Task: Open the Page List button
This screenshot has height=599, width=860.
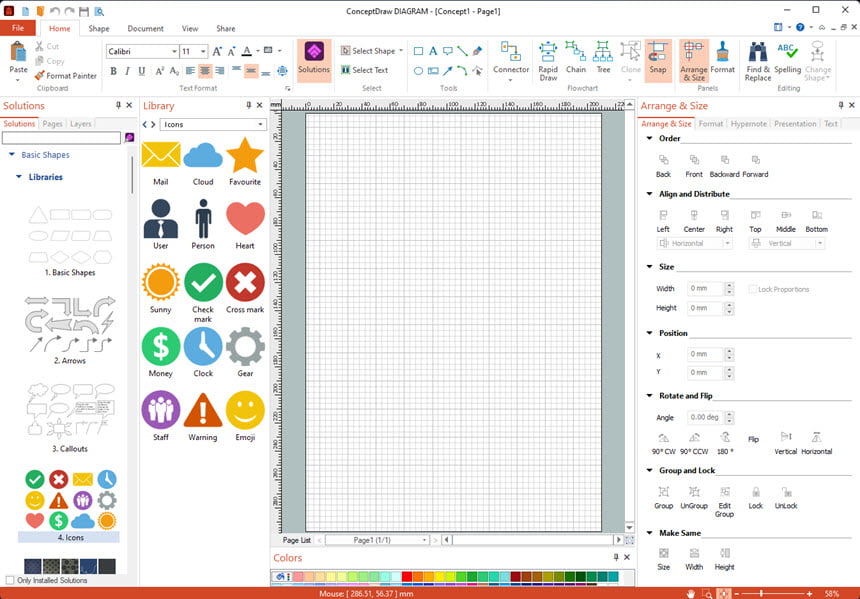Action: coord(297,540)
